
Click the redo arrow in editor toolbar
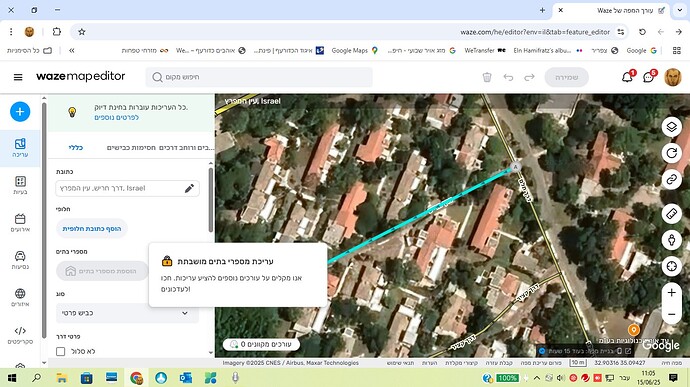[x=529, y=77]
